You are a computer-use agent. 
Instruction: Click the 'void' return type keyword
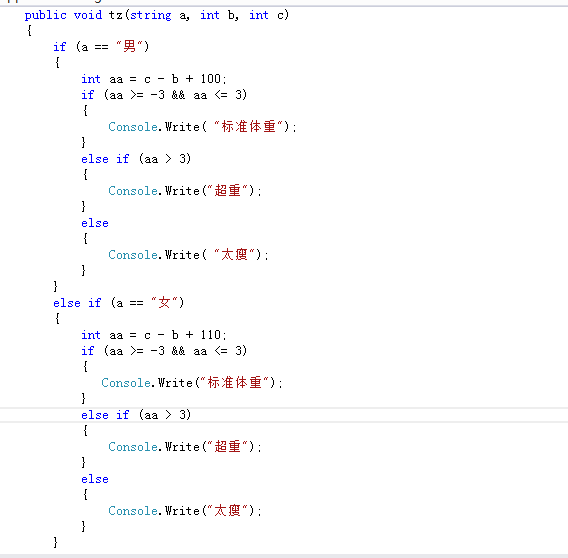(x=88, y=15)
